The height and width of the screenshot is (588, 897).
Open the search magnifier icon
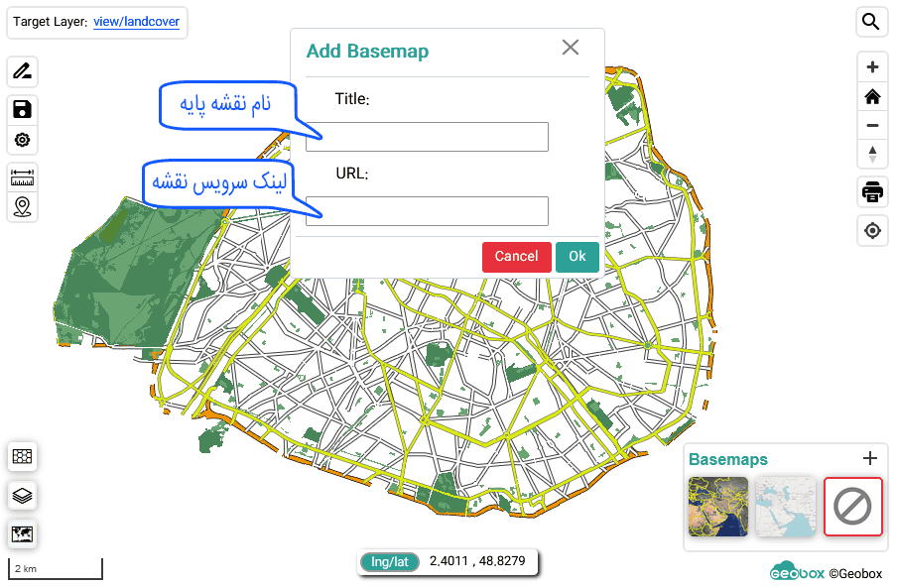point(871,22)
